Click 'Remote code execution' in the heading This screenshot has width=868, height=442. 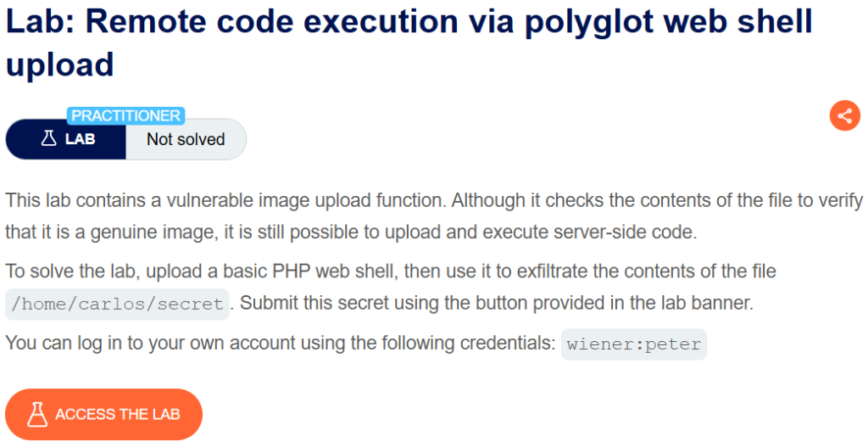(x=272, y=21)
